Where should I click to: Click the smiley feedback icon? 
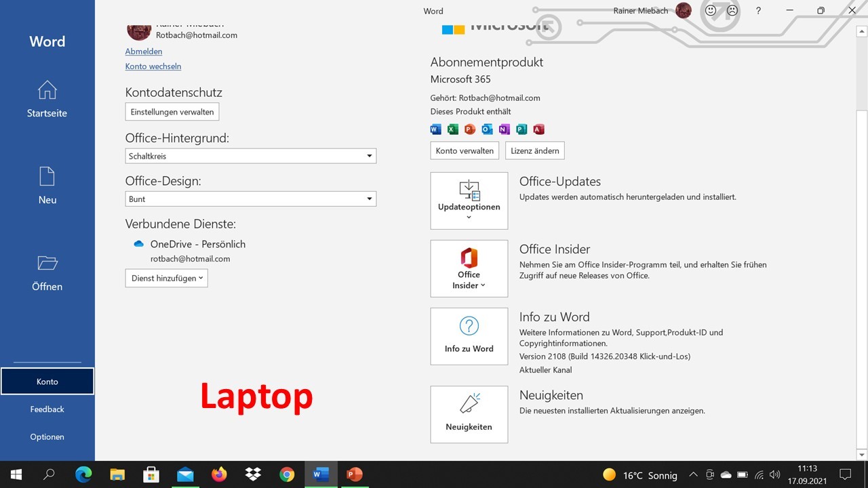pyautogui.click(x=711, y=11)
